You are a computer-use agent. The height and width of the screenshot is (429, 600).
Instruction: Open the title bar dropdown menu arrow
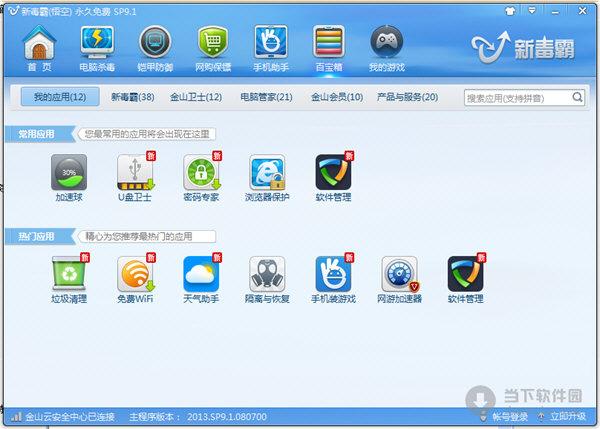[x=532, y=11]
